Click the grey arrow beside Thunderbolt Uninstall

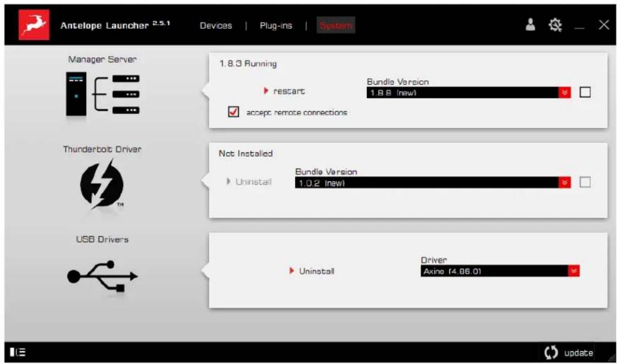[228, 181]
